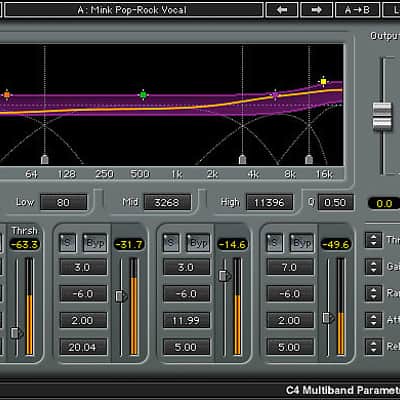Copy setup with the A→B button
Screen dimensions: 400x400
[x=357, y=10]
